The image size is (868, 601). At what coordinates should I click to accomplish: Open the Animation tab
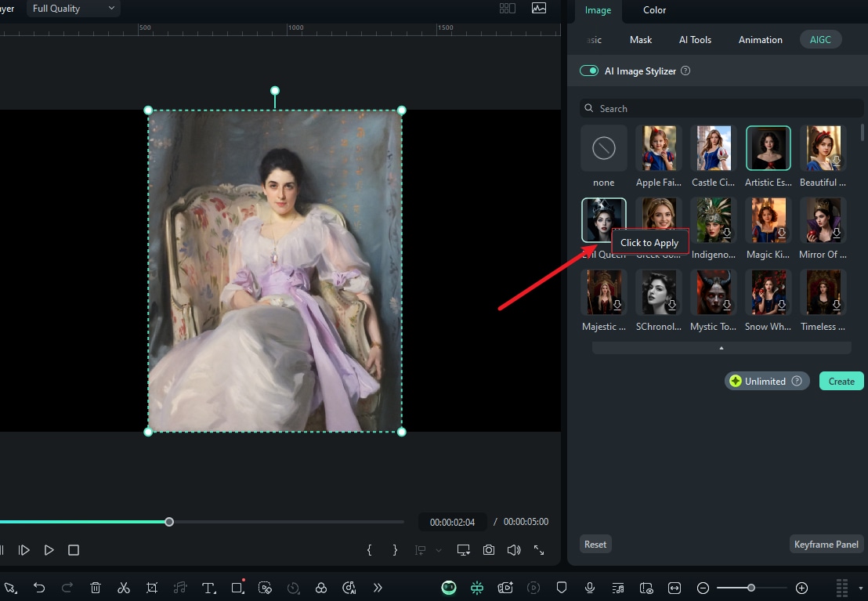[760, 40]
